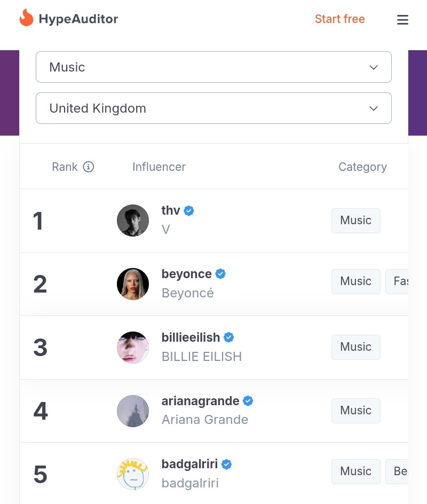Screen dimensions: 427x504
Task: Click the HypeAuditor flame logo
Action: [x=26, y=18]
